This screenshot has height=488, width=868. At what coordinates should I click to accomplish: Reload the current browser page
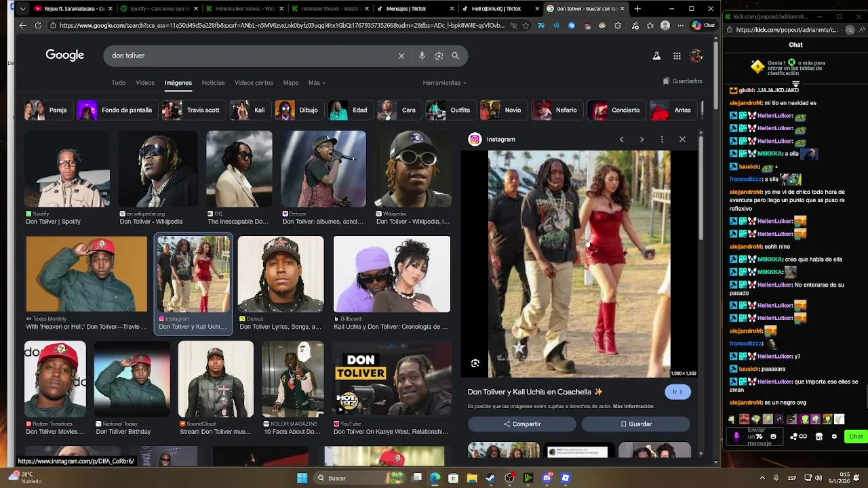[x=38, y=25]
